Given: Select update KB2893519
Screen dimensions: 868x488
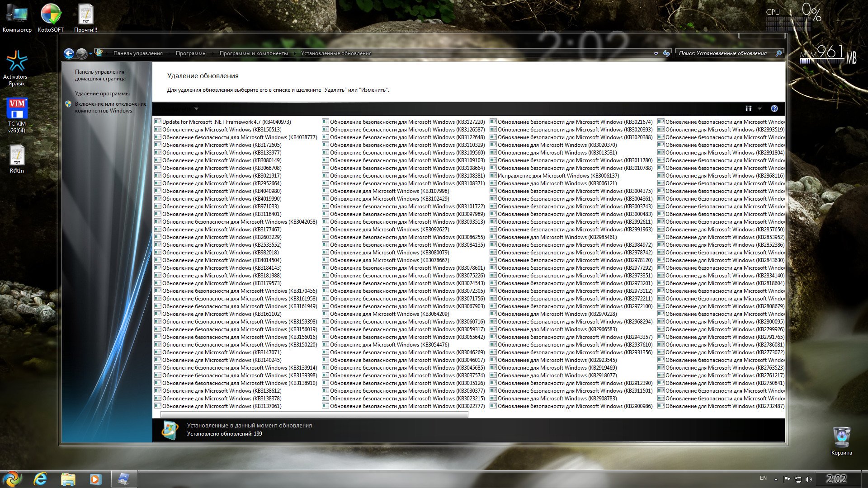Looking at the screenshot, I should click(721, 130).
